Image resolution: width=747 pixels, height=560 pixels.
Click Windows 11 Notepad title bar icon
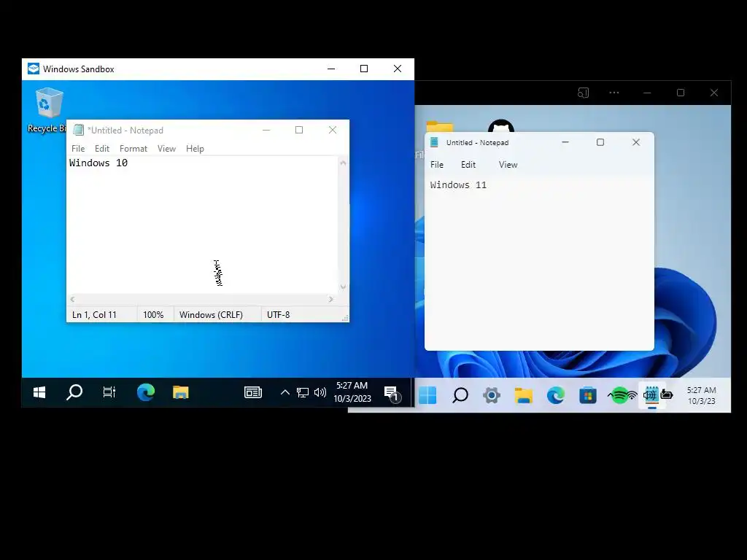point(434,142)
